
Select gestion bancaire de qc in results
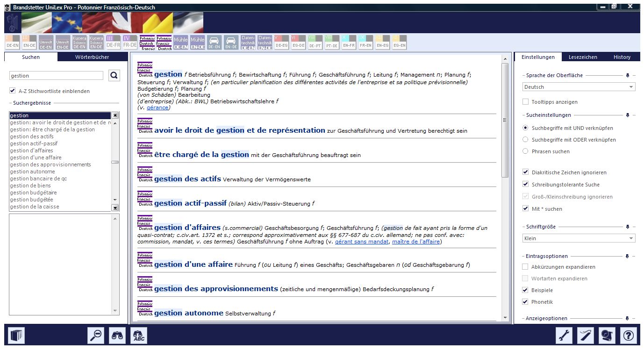(x=38, y=179)
